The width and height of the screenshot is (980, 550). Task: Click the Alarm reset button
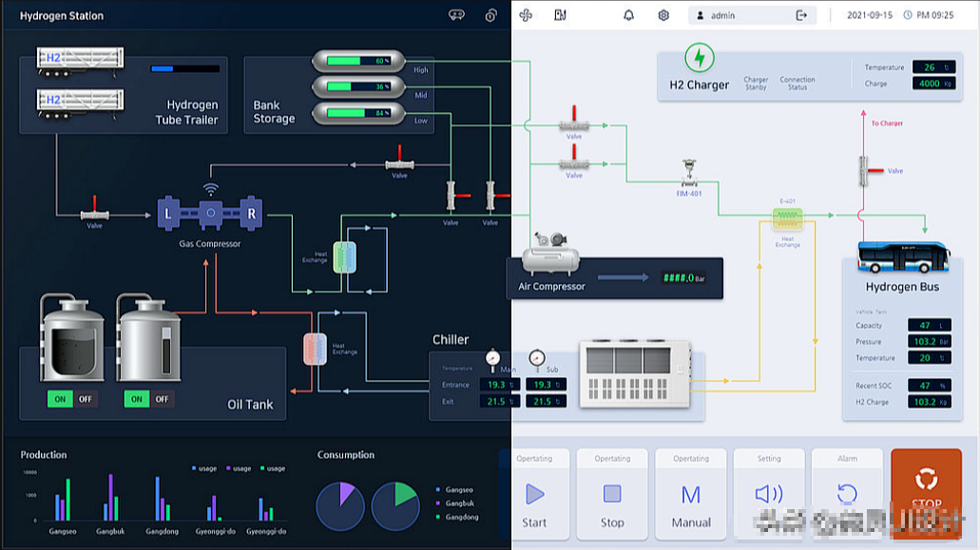click(x=847, y=493)
